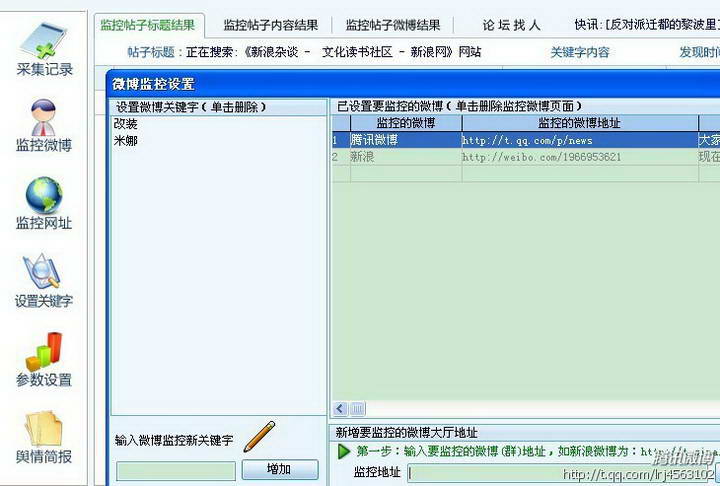Open the 监控帖子微博结果 tab
The image size is (720, 486).
pyautogui.click(x=393, y=25)
